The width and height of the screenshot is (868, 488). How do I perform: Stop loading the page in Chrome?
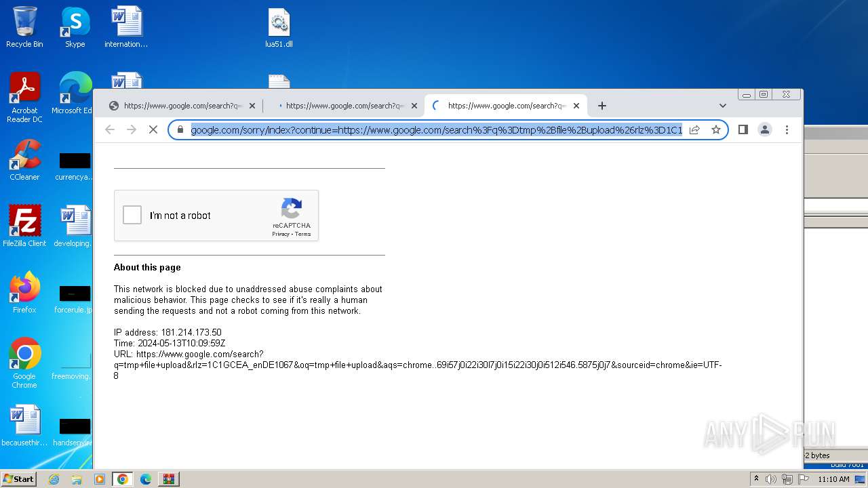pyautogui.click(x=153, y=129)
